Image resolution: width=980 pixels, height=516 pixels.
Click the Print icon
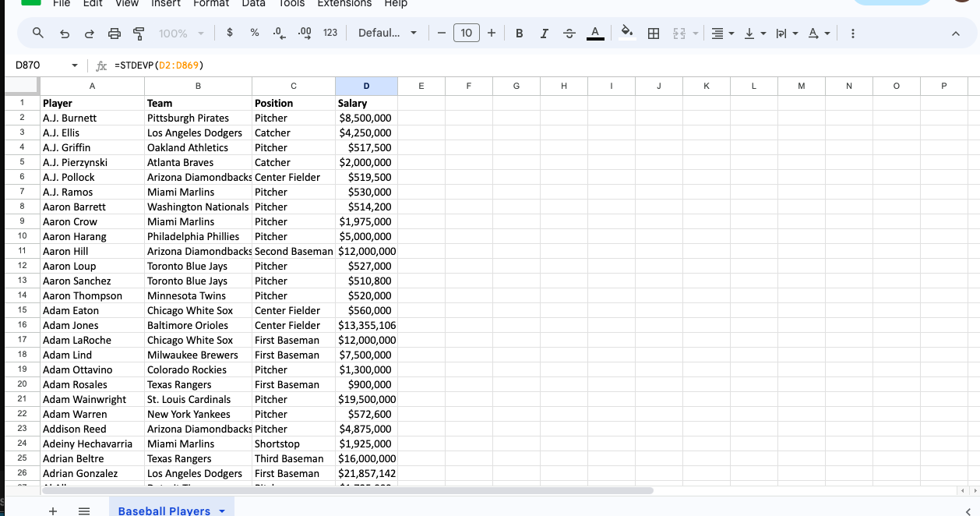[x=114, y=33]
